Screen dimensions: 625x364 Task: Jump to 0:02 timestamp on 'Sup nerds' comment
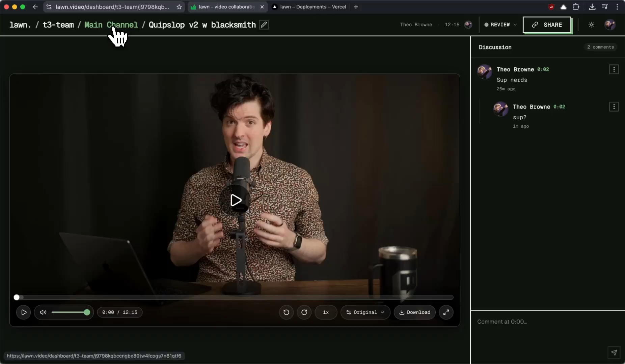pyautogui.click(x=543, y=69)
